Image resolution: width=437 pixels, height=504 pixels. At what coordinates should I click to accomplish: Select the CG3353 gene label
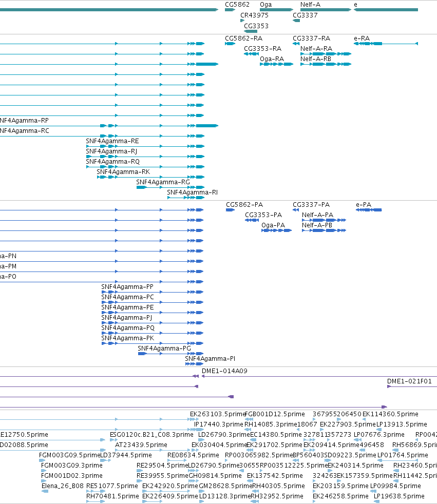[256, 26]
